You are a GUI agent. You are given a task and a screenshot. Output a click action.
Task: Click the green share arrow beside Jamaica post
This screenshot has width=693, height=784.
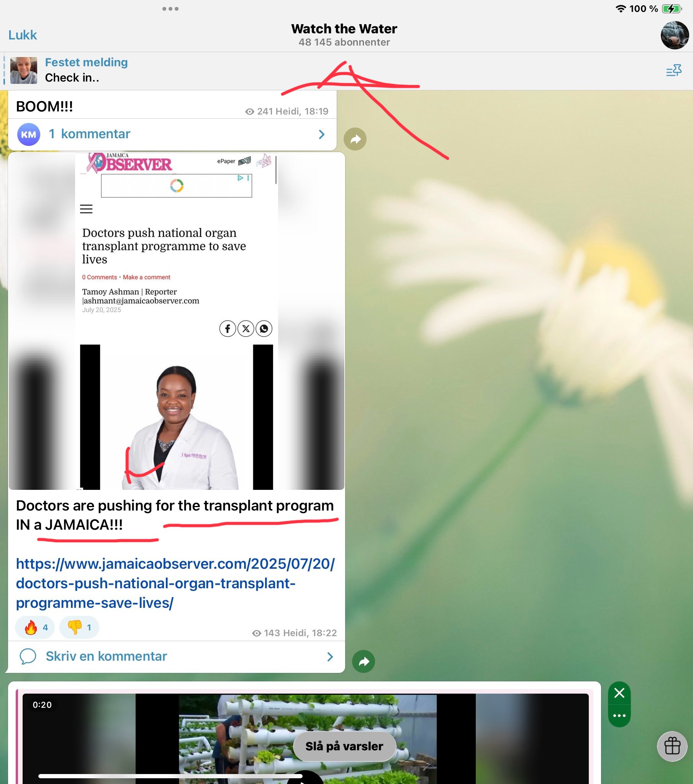(363, 661)
